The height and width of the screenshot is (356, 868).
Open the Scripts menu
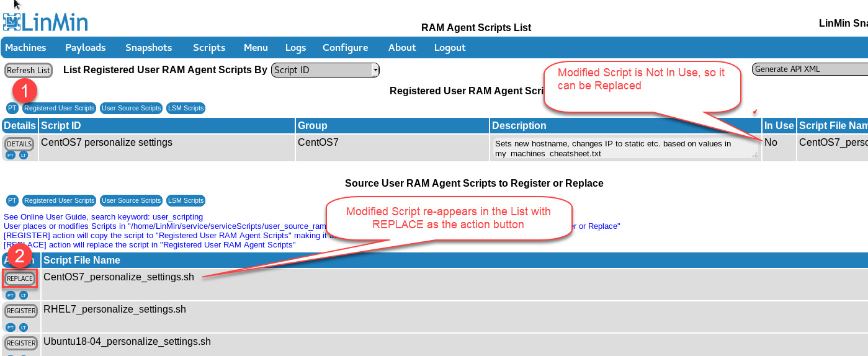click(x=209, y=48)
